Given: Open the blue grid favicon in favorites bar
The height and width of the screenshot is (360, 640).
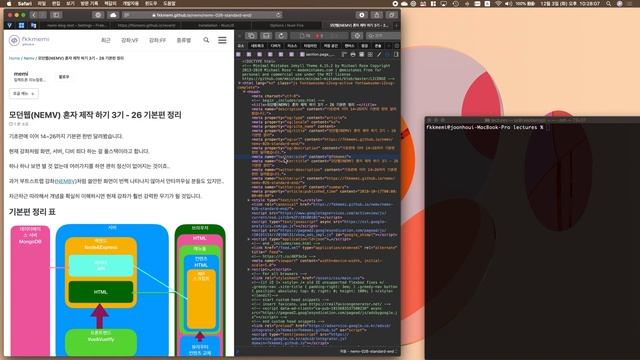Looking at the screenshot, I should [22, 25].
